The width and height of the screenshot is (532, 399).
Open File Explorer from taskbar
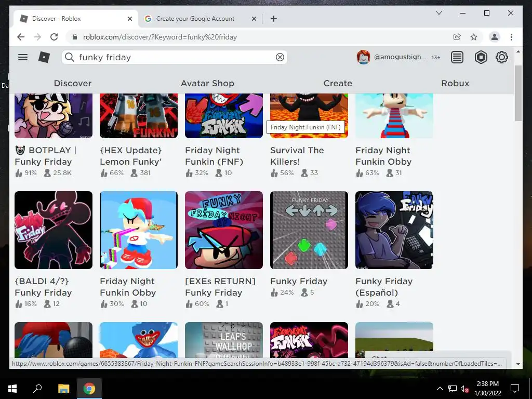tap(63, 389)
